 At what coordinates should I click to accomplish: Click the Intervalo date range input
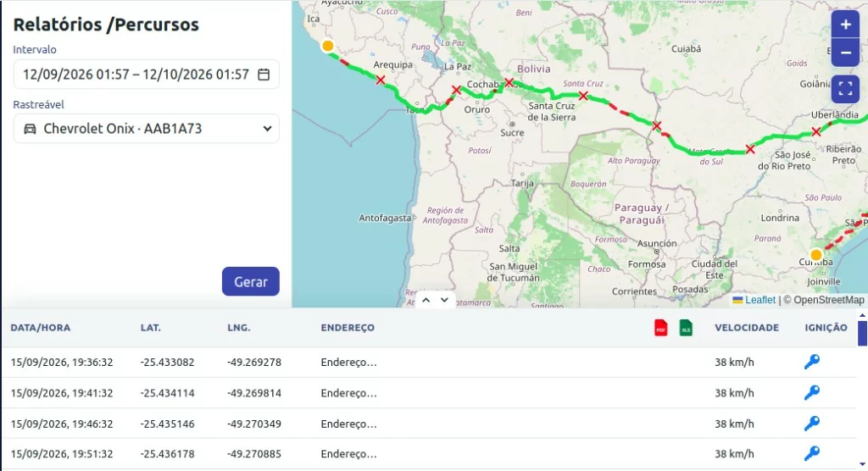pos(146,75)
